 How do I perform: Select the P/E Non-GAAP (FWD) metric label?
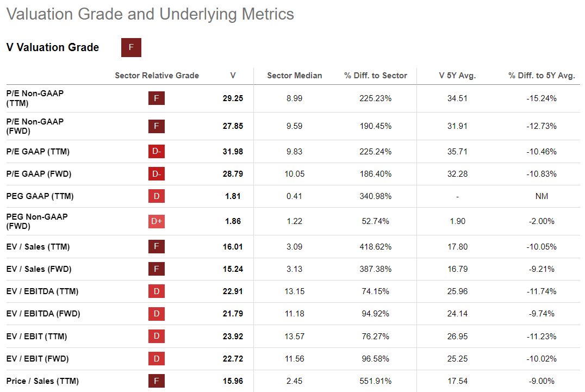click(35, 126)
